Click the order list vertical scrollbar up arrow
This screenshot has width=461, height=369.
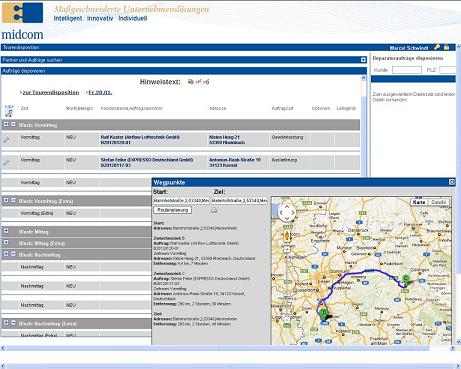tap(363, 78)
